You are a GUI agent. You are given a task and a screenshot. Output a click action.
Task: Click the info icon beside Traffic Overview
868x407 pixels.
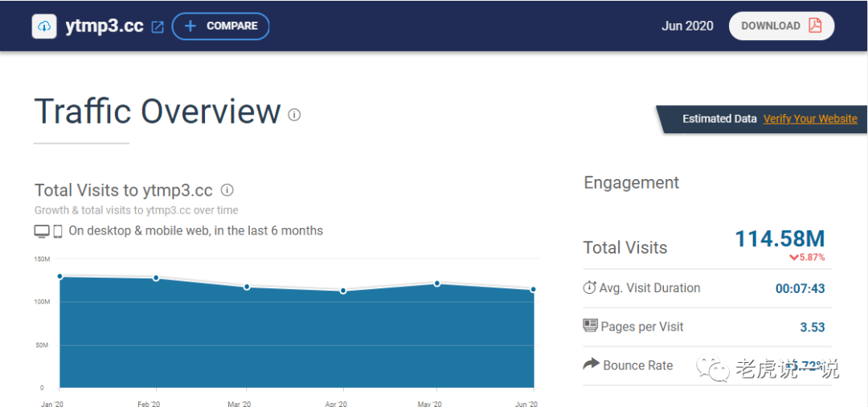[294, 115]
